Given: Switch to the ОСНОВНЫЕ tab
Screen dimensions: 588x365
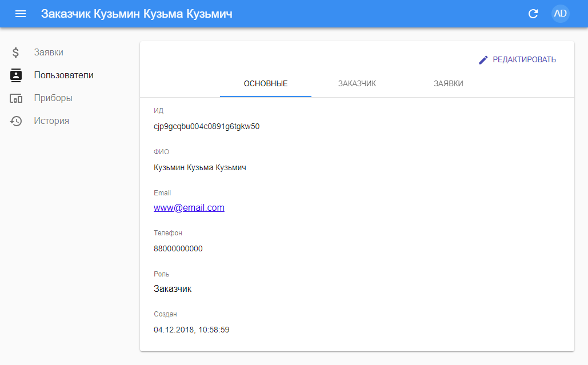Looking at the screenshot, I should coord(266,83).
